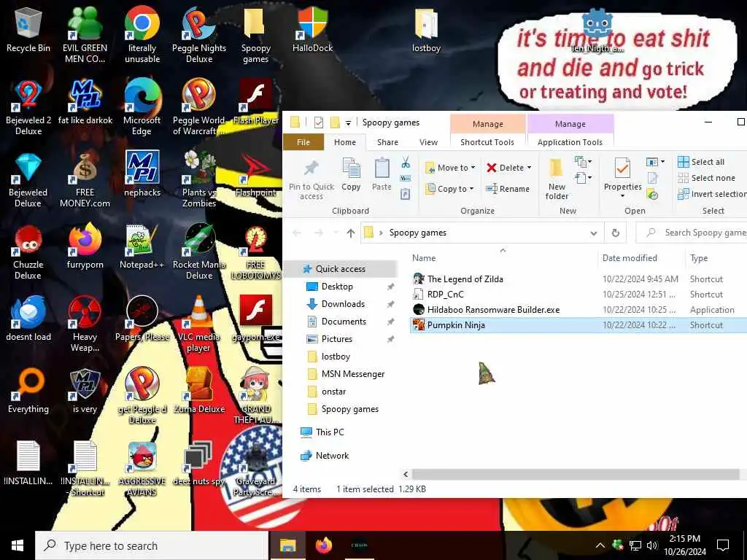This screenshot has width=747, height=560.
Task: Open the notification center button
Action: click(723, 545)
